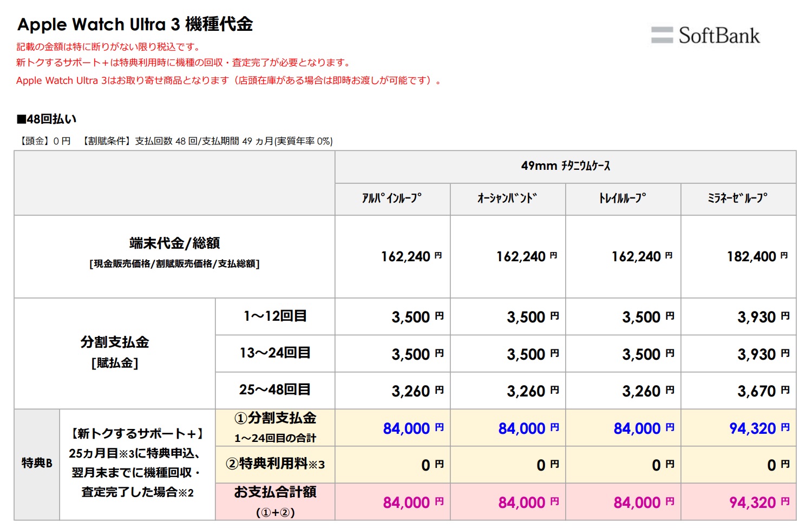This screenshot has width=812, height=529.
Task: Click the "お支払合計額" row label
Action: 275,492
